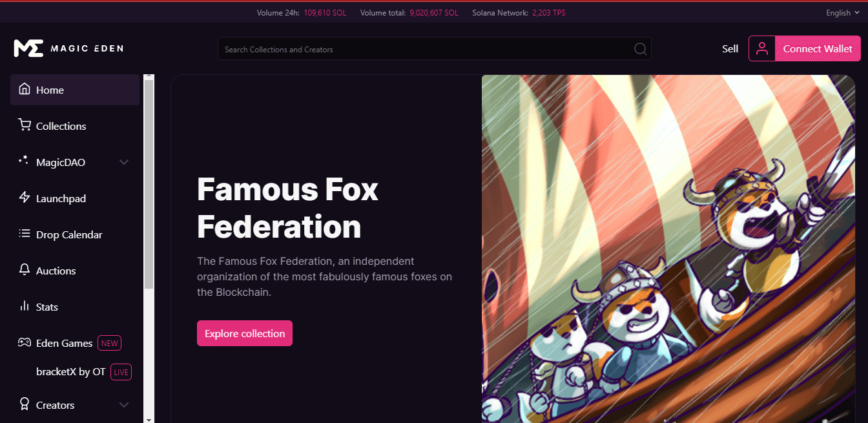
Task: Click the wallet user profile icon
Action: [762, 48]
